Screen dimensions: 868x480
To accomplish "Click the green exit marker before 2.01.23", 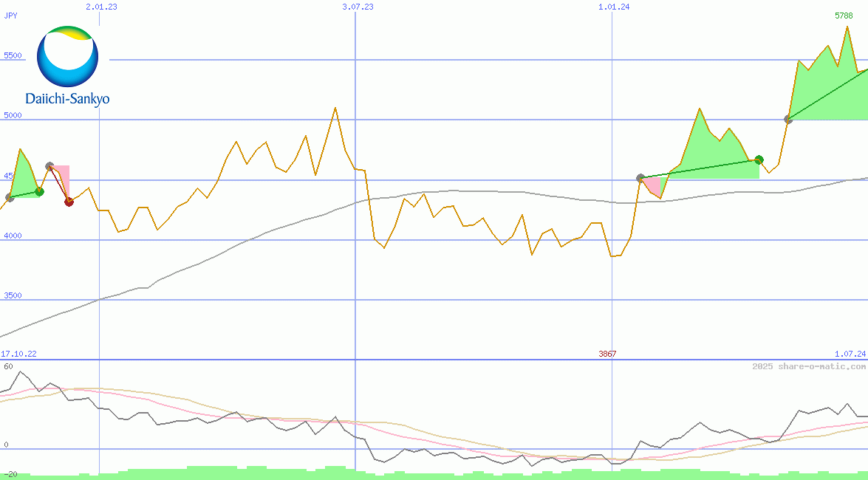I will 40,191.
